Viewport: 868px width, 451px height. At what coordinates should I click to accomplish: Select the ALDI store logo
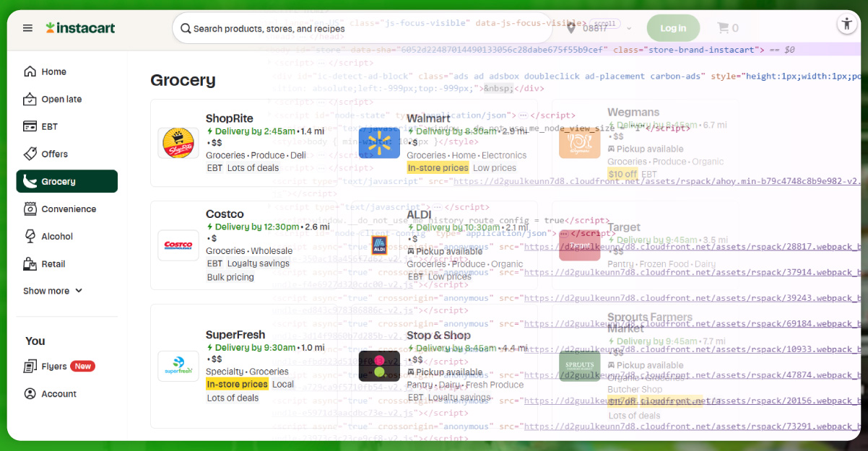point(379,245)
